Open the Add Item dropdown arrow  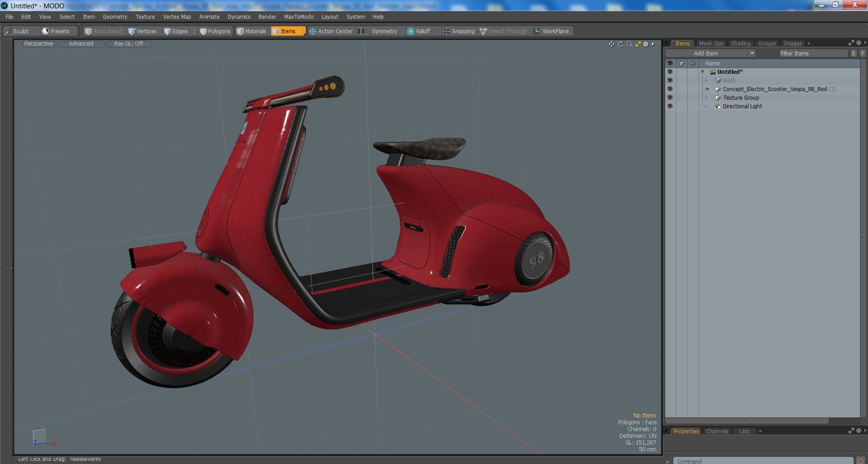[x=752, y=53]
